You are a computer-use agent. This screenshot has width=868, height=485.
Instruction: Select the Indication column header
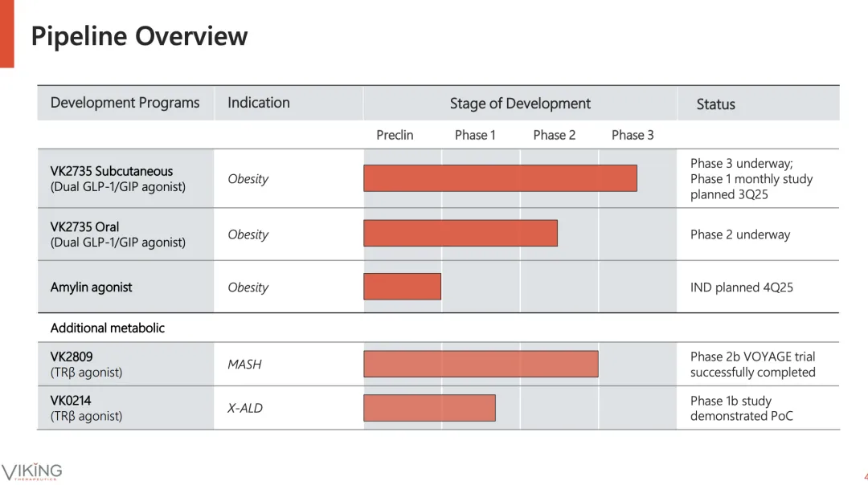[x=259, y=103]
